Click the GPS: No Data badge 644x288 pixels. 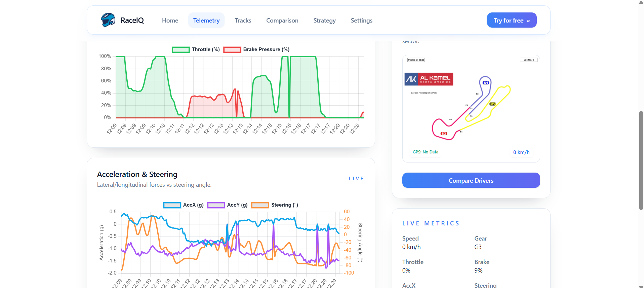click(x=426, y=152)
